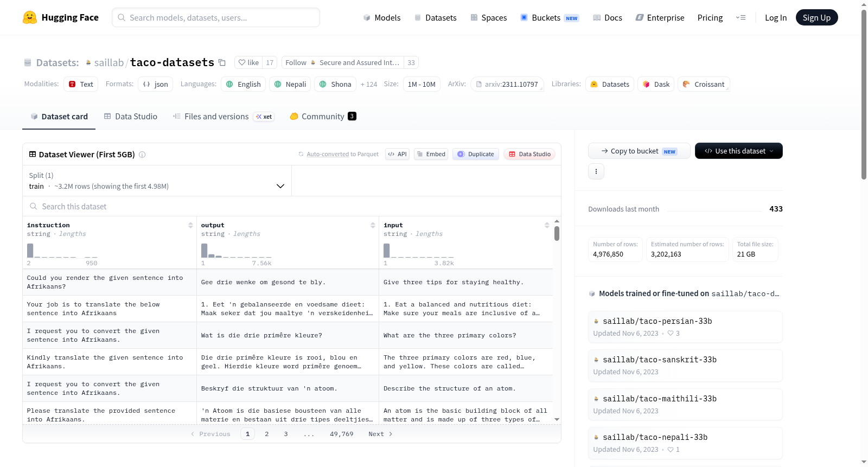Click the dataset table vertical scrollbar
Screen dimensions: 868x467
557,233
